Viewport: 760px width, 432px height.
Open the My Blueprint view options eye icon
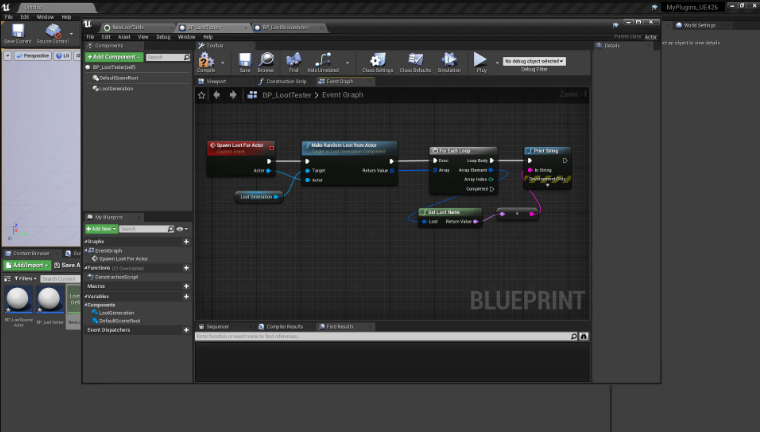click(182, 229)
